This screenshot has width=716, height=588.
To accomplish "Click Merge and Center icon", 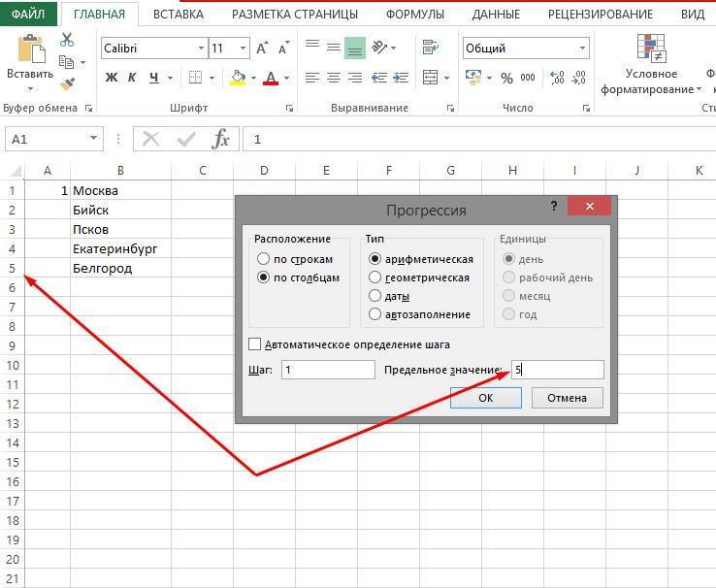I will coord(430,78).
